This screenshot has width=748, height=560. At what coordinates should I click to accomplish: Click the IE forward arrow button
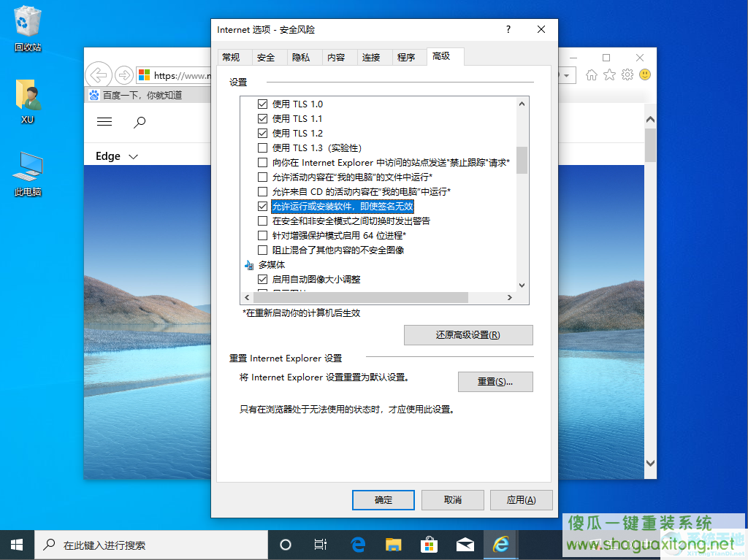(124, 75)
